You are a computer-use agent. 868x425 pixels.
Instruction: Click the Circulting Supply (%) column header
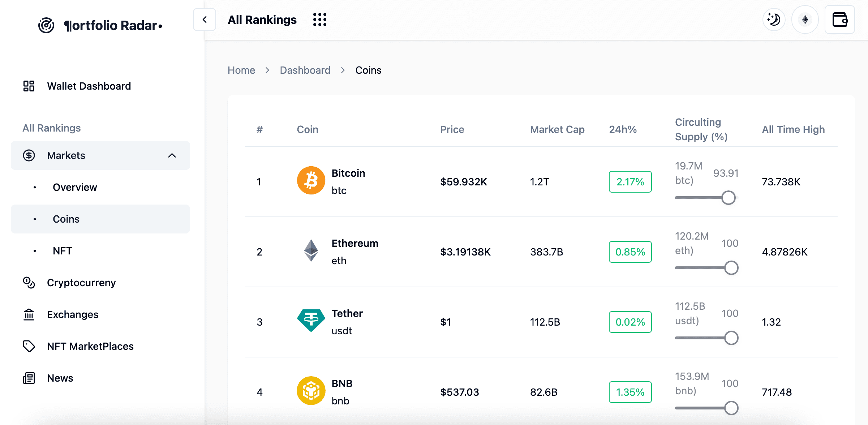tap(701, 129)
